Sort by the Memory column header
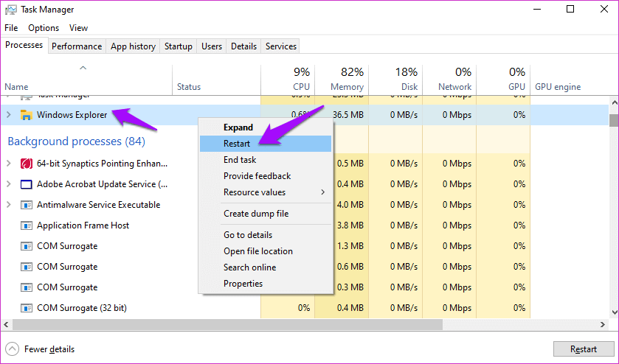619x364 pixels. tap(342, 80)
